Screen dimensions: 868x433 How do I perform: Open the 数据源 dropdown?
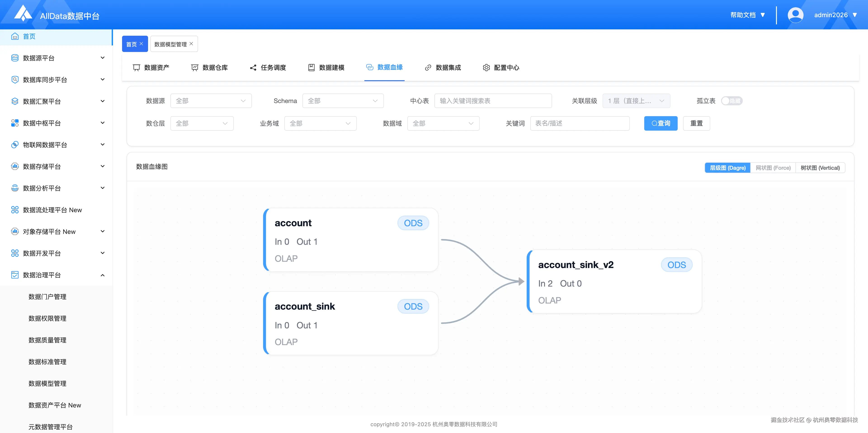pyautogui.click(x=211, y=101)
